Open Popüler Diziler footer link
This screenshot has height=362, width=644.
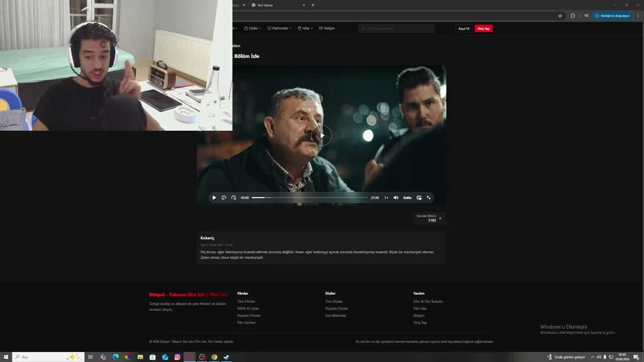pos(337,309)
